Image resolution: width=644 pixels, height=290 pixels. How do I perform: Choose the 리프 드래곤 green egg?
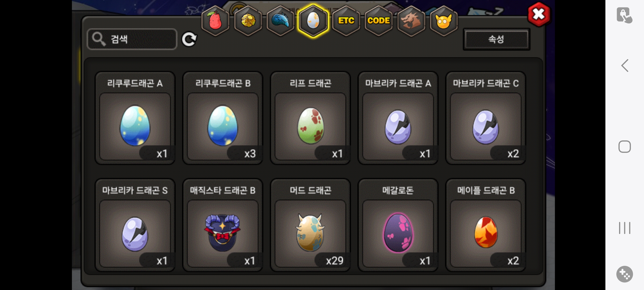310,118
